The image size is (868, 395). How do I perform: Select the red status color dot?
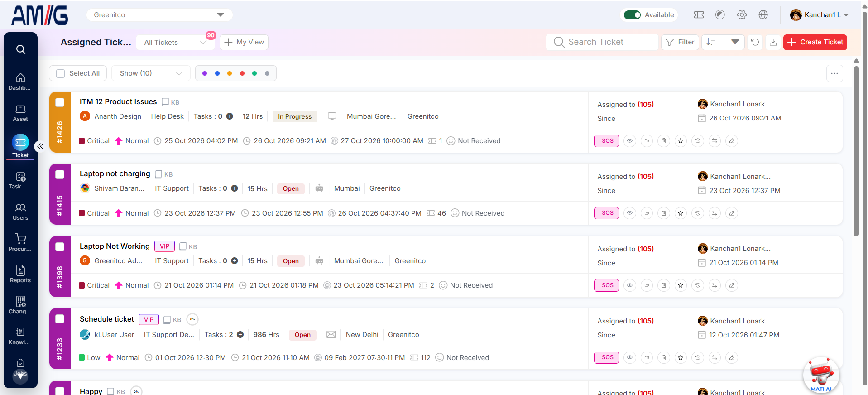(x=242, y=73)
